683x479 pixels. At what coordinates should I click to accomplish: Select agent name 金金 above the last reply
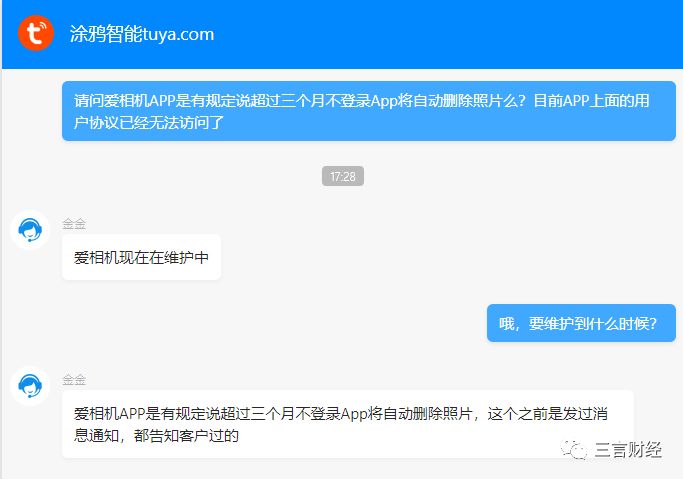[74, 380]
